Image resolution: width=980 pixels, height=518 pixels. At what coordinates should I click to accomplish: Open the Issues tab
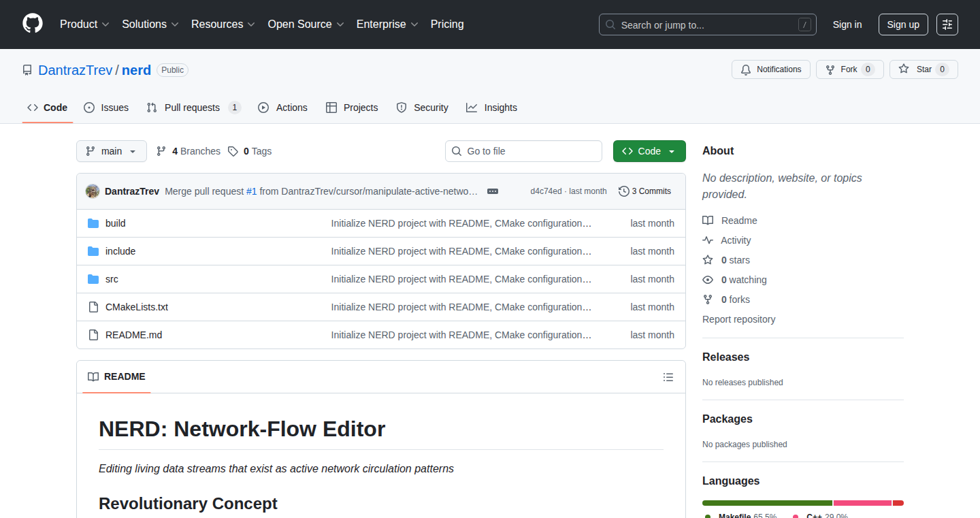(x=106, y=108)
